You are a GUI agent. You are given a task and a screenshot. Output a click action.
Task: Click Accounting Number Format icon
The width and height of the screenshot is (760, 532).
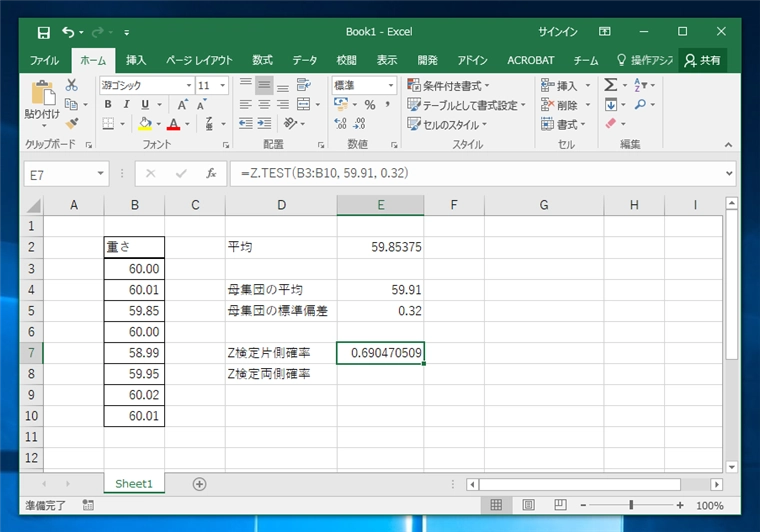[341, 104]
